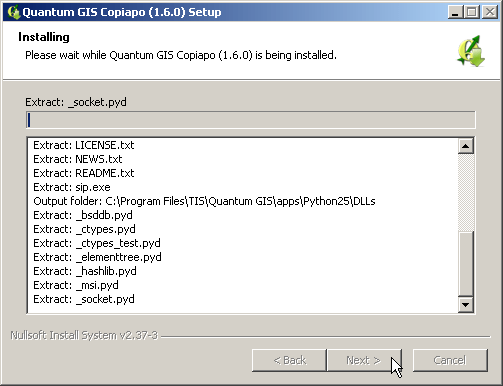Click the QGIS installer logo in header
The width and height of the screenshot is (503, 386).
click(471, 51)
